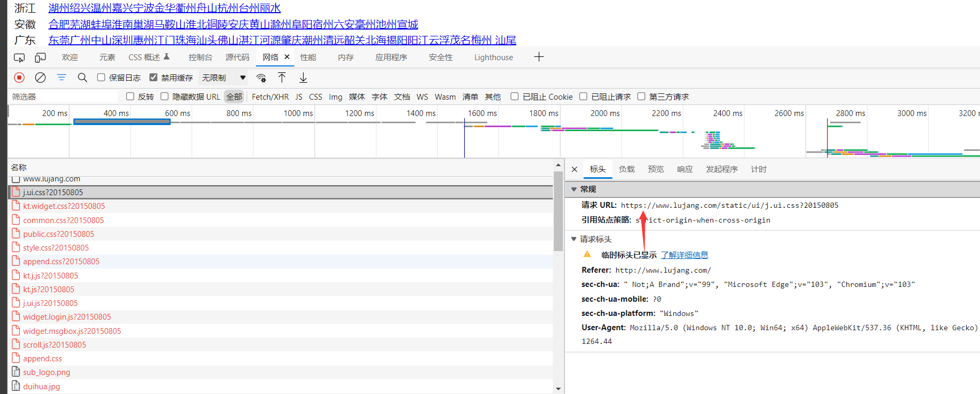Export HAR file download arrow
This screenshot has height=394, width=980.
pyautogui.click(x=303, y=78)
